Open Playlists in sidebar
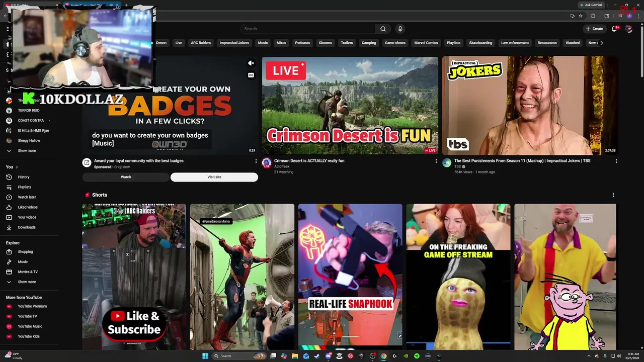Screen dimensions: 644x362 (25, 187)
